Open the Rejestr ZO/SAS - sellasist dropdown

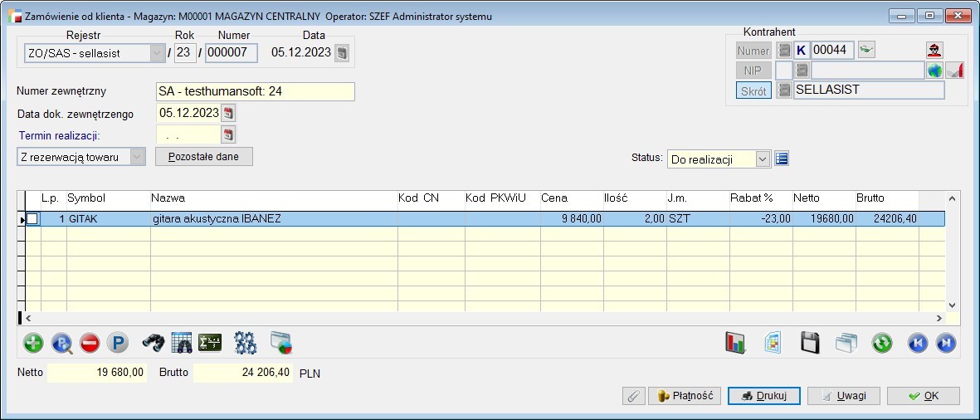(156, 53)
